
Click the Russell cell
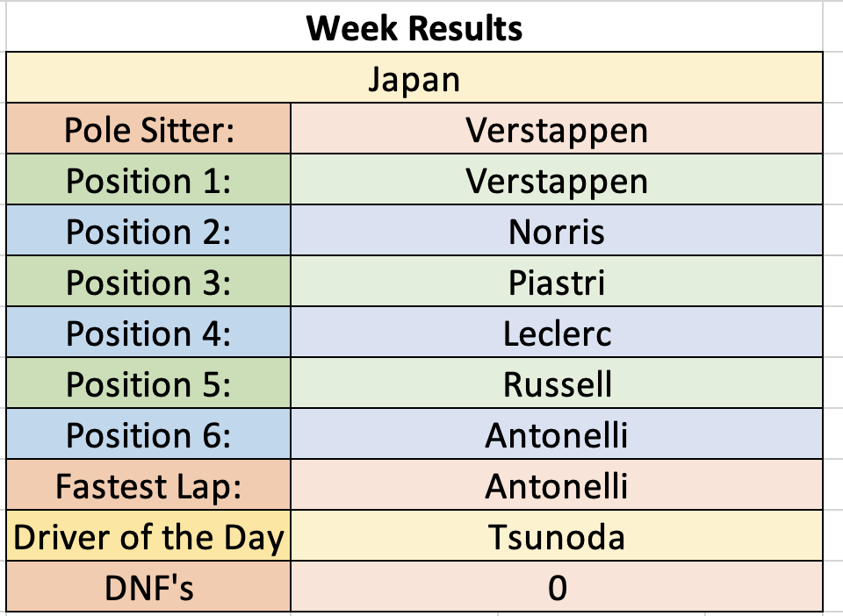[557, 383]
